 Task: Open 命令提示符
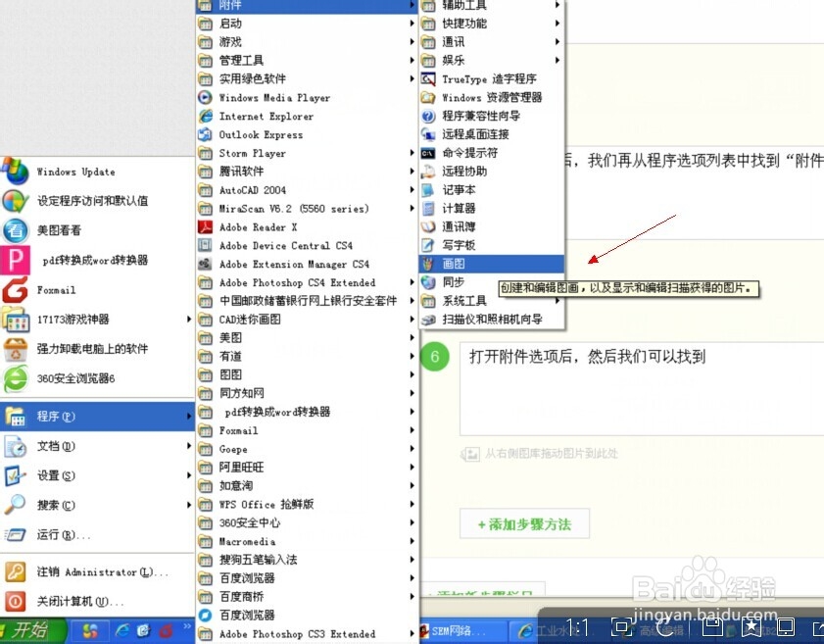[x=492, y=153]
